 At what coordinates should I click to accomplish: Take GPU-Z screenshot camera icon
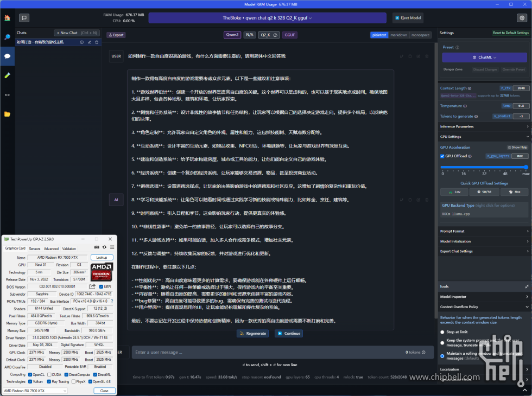[x=97, y=247]
